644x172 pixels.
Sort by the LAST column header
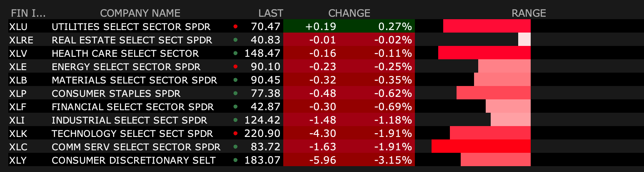[270, 13]
